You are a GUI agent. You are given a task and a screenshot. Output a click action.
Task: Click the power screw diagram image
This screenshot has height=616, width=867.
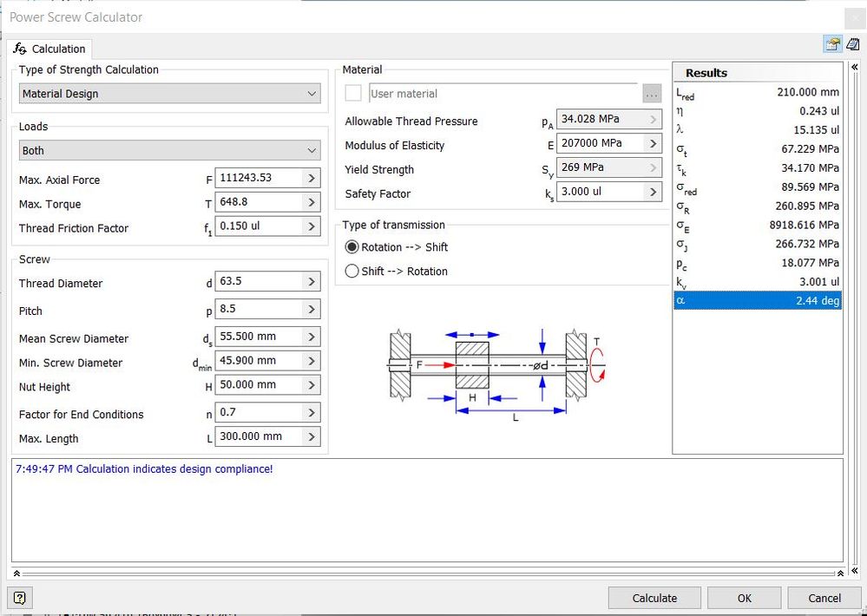click(x=496, y=374)
